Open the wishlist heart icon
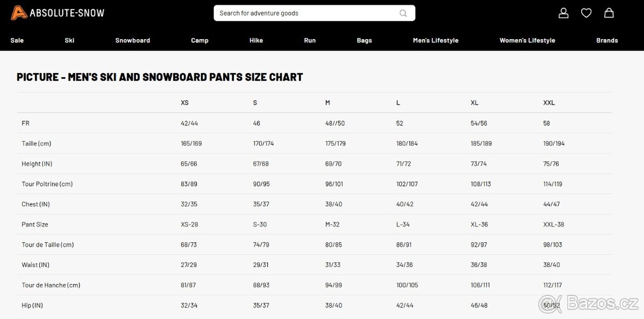This screenshot has width=644, height=319. tap(586, 13)
